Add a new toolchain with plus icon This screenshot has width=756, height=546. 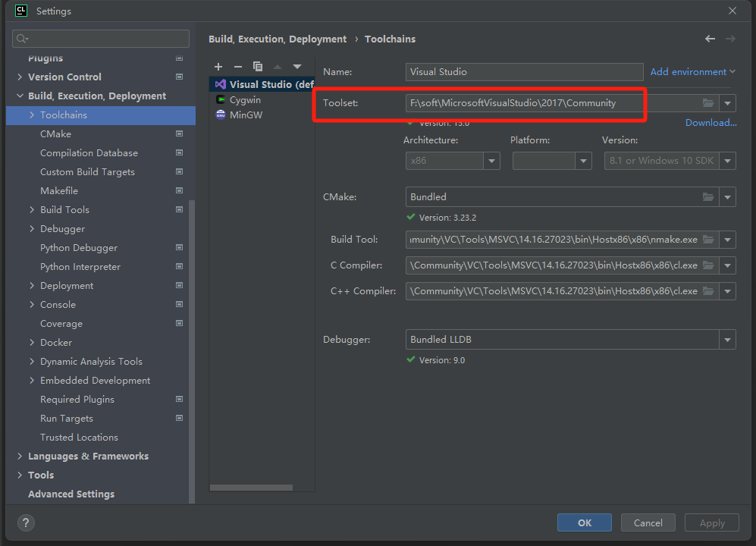point(218,67)
